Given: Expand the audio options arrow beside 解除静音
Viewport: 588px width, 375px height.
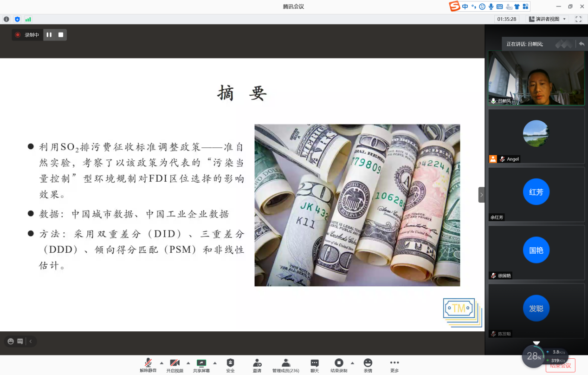Looking at the screenshot, I should pyautogui.click(x=162, y=363).
